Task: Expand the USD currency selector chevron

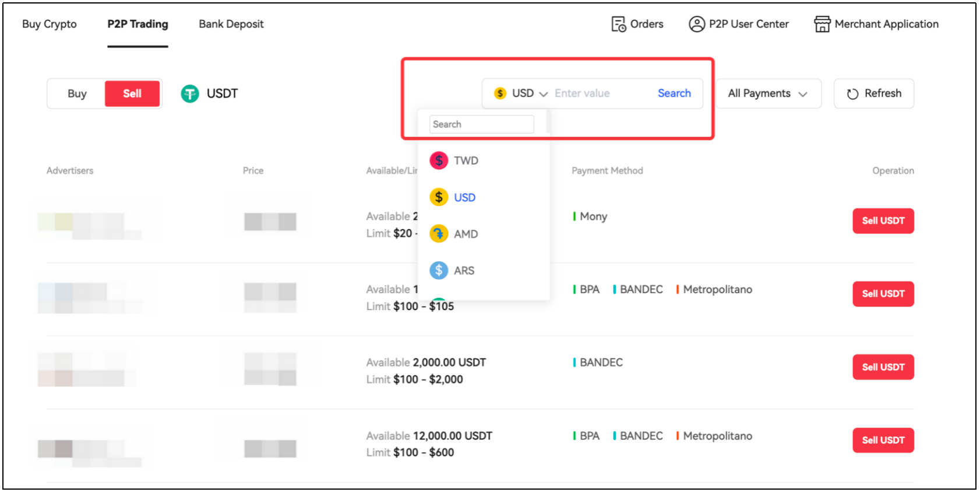Action: point(544,94)
